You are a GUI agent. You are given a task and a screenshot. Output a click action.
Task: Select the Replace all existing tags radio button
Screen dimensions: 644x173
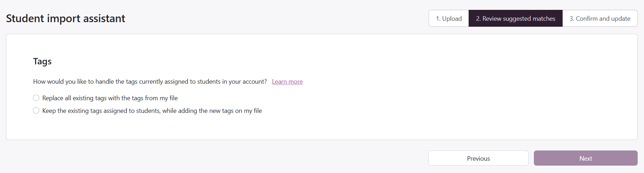[36, 98]
